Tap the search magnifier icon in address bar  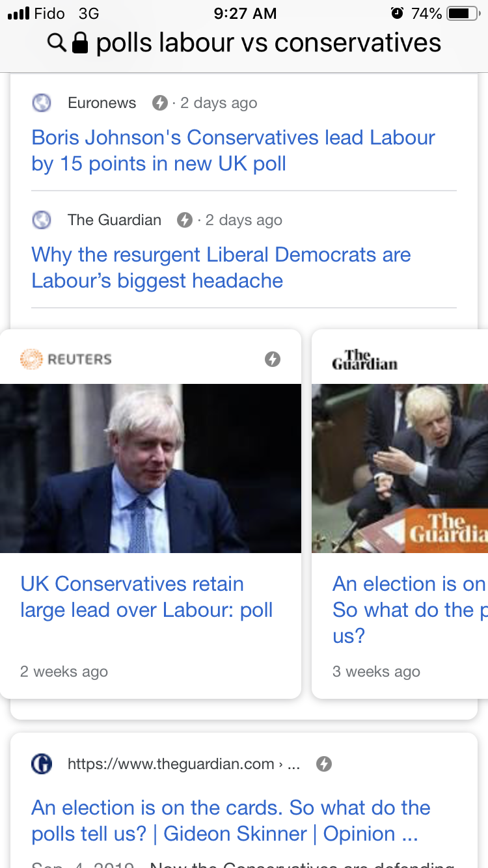[57, 44]
